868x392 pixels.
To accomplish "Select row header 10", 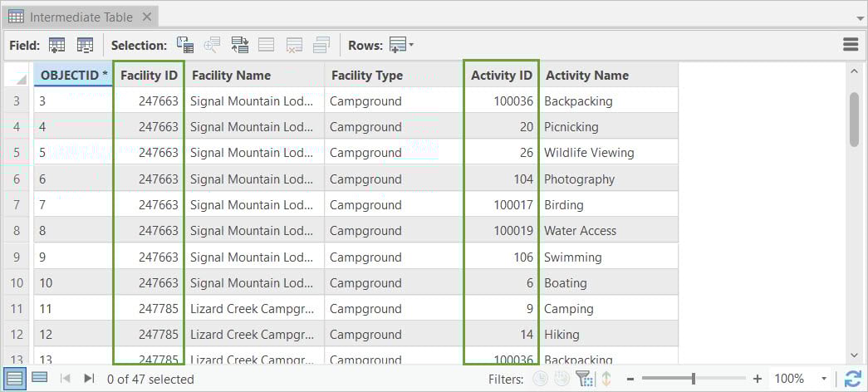I will 17,282.
